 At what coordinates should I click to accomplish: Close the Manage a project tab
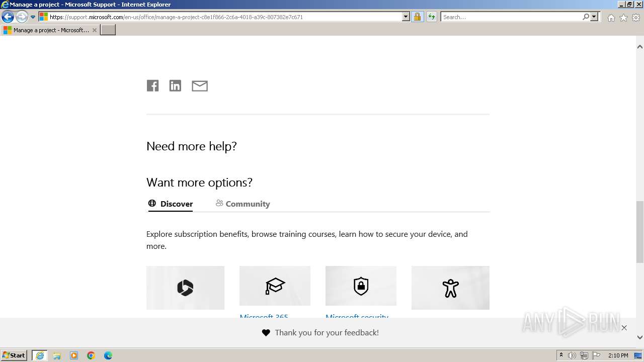tap(94, 30)
